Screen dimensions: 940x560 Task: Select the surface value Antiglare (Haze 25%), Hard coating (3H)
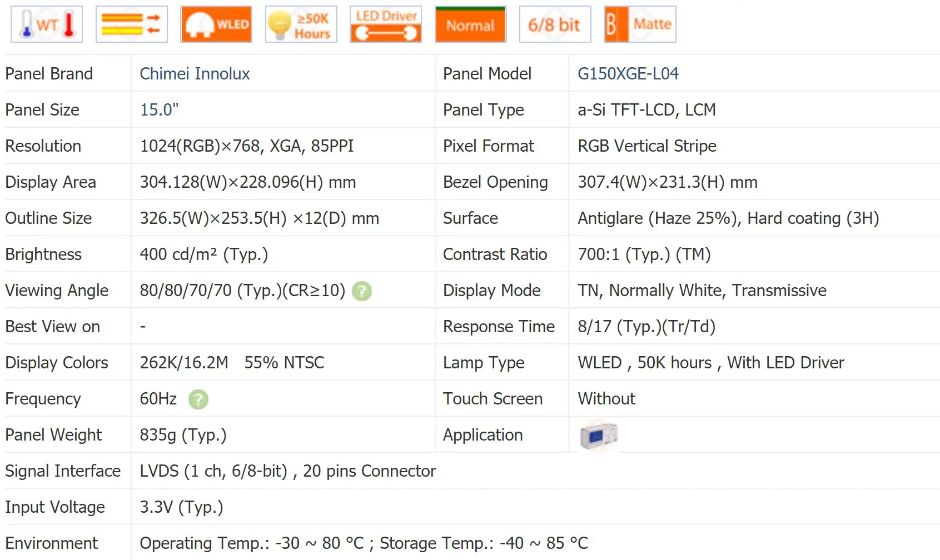tap(728, 218)
